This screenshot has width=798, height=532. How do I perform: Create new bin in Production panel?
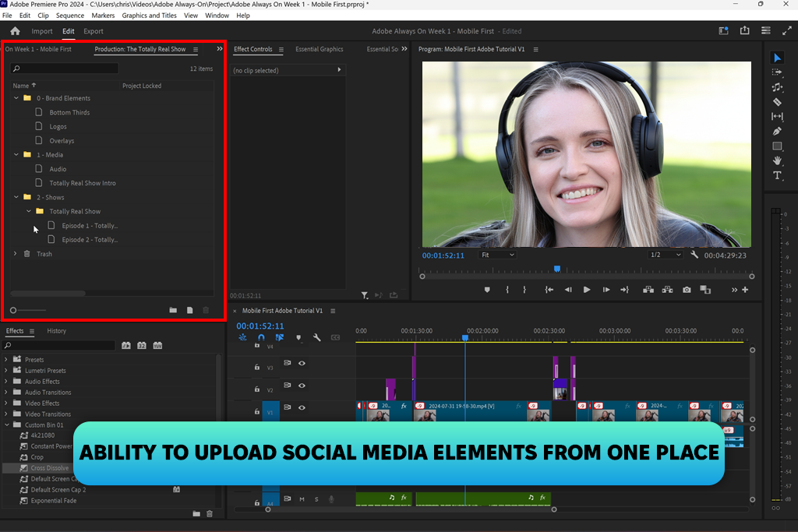click(x=173, y=310)
